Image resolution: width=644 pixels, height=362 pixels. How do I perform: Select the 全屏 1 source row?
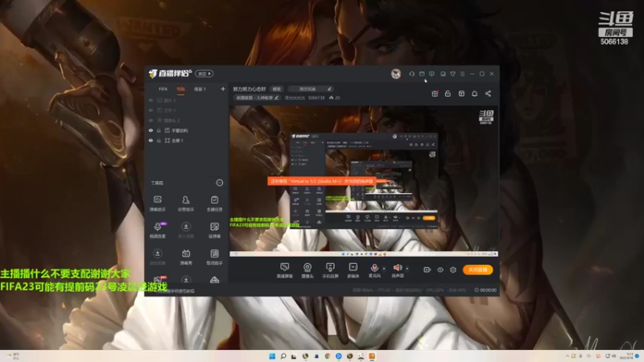coord(187,140)
